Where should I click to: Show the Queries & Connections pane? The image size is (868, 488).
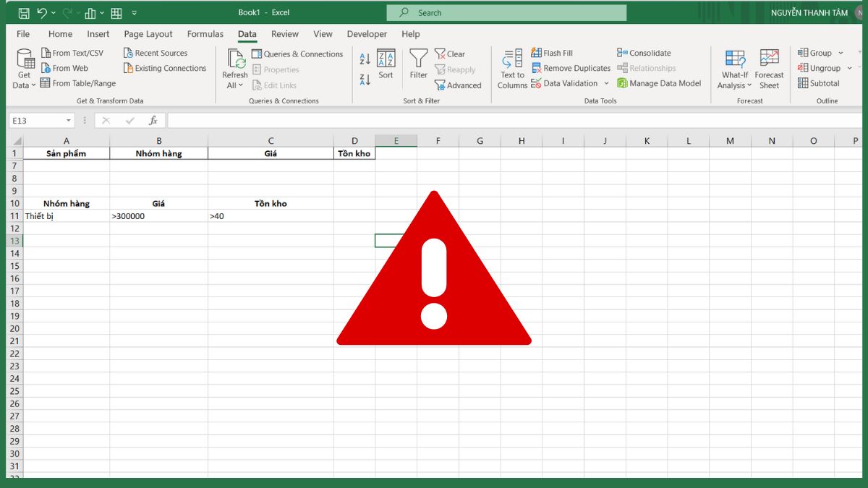coord(297,53)
